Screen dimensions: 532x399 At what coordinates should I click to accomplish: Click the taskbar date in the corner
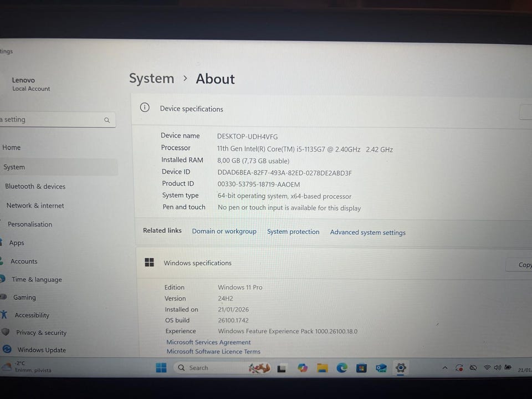pos(525,370)
